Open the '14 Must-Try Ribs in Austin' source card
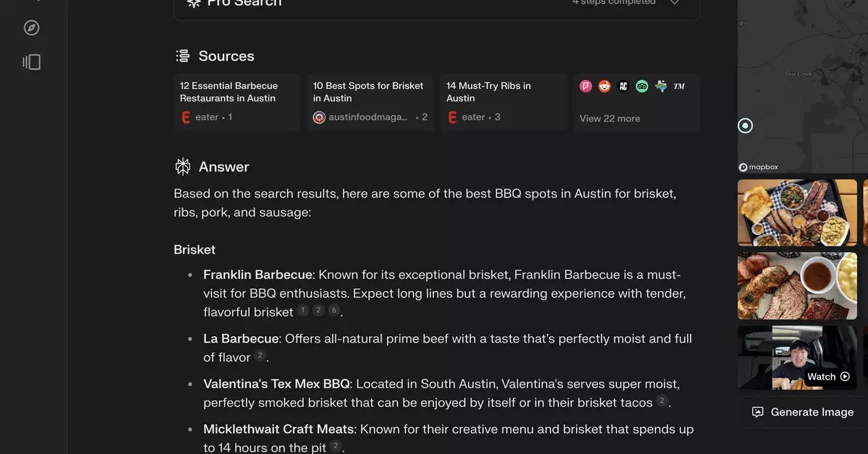 (x=503, y=102)
